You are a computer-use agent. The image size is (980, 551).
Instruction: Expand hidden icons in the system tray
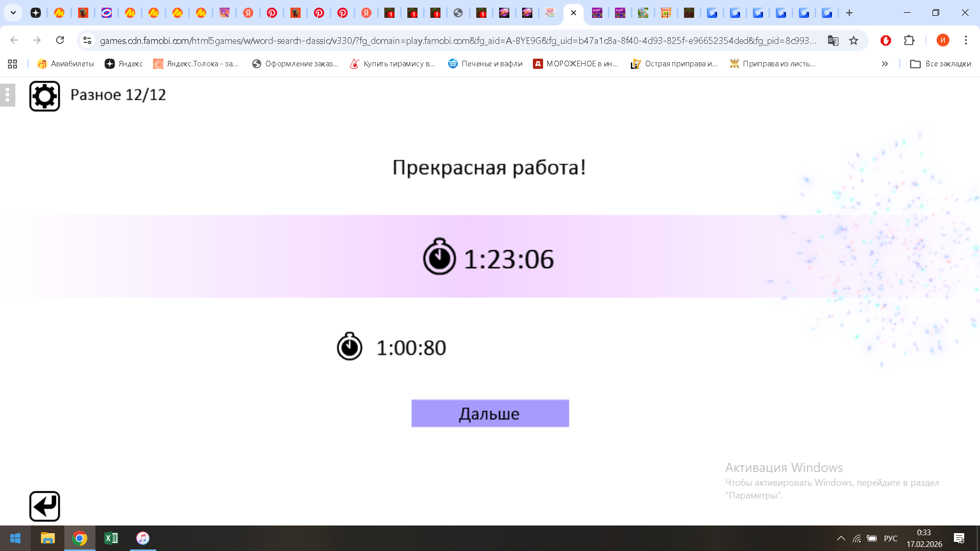(x=842, y=538)
